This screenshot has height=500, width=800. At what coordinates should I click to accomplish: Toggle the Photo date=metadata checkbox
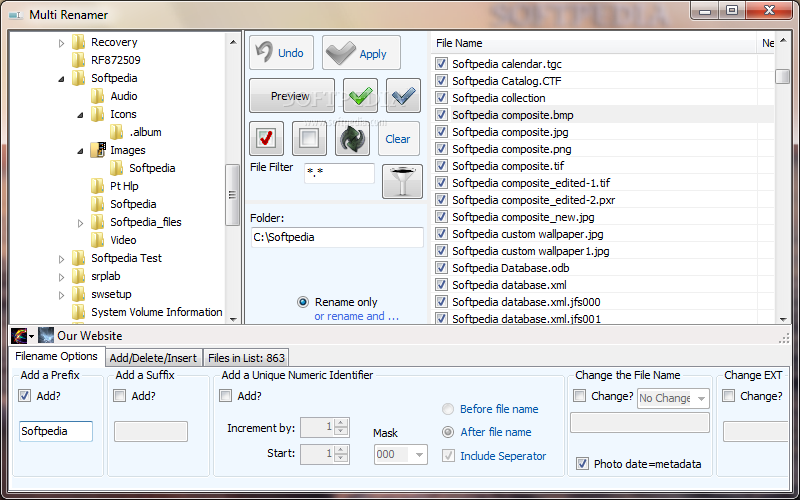tap(582, 464)
